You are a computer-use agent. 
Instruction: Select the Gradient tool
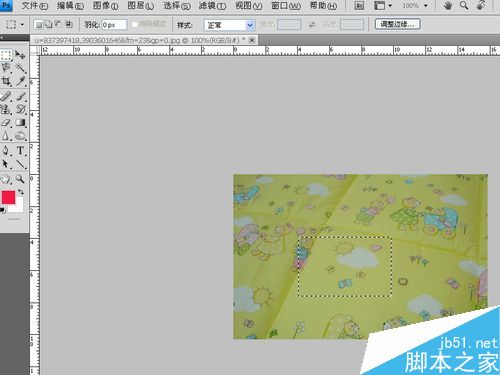pyautogui.click(x=20, y=122)
